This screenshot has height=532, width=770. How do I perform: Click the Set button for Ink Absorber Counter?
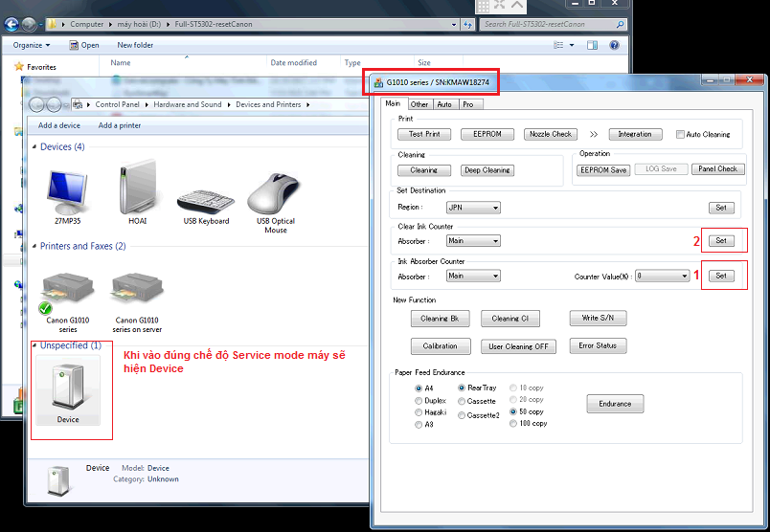(x=721, y=276)
